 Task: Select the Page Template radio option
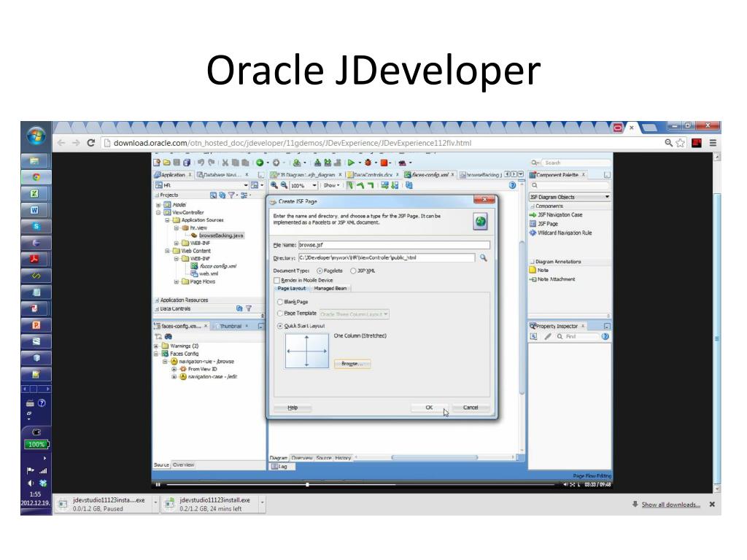click(280, 314)
